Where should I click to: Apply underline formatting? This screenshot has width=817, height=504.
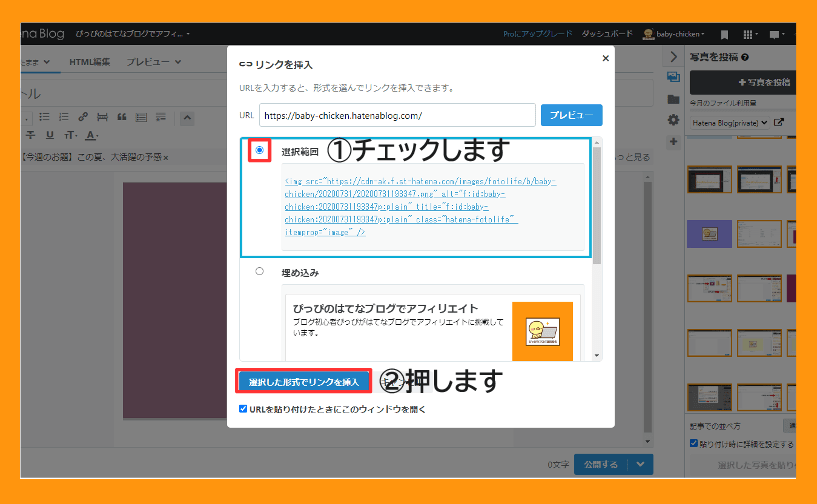pos(50,135)
